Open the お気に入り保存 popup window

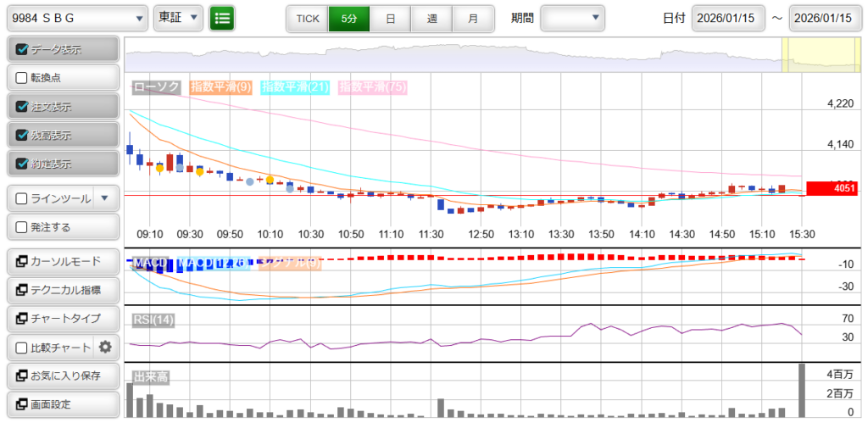tap(62, 376)
